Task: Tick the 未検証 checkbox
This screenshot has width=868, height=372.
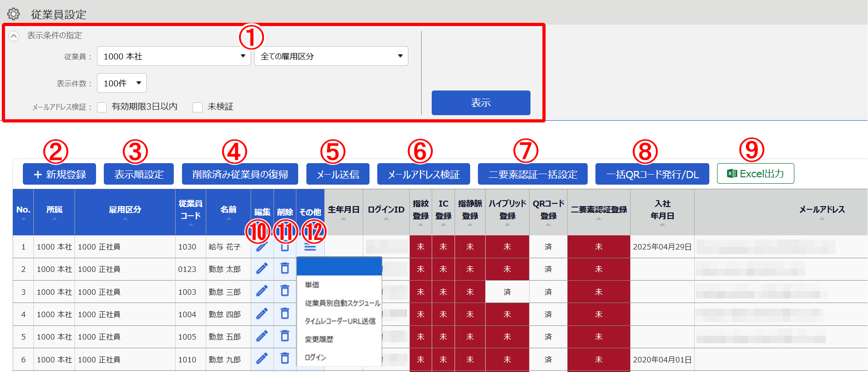Action: click(x=198, y=107)
